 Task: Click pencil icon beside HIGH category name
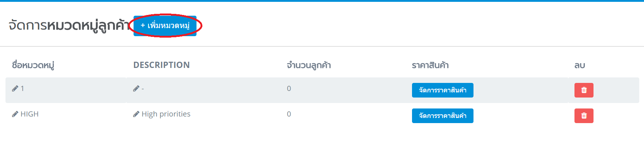click(15, 114)
